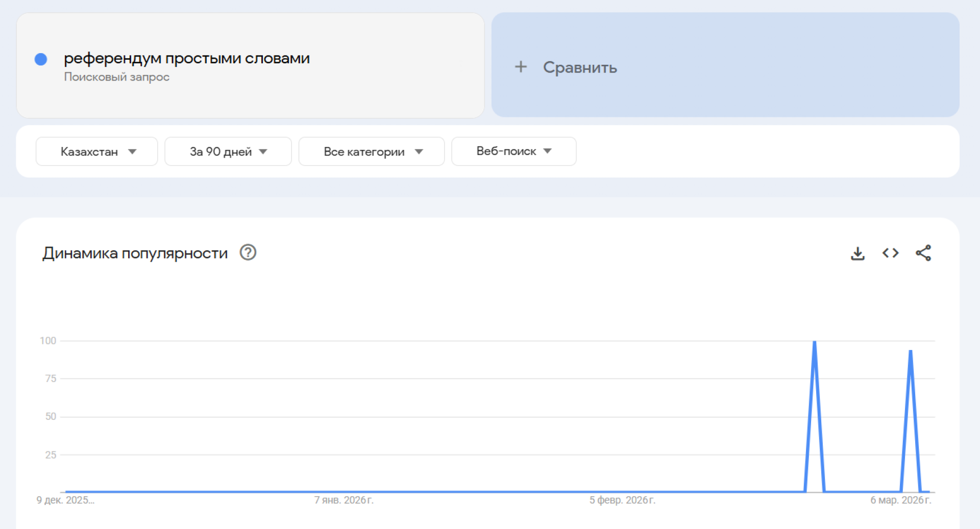The height and width of the screenshot is (529, 980).
Task: Click the Сравнить label to add a term
Action: [x=580, y=67]
